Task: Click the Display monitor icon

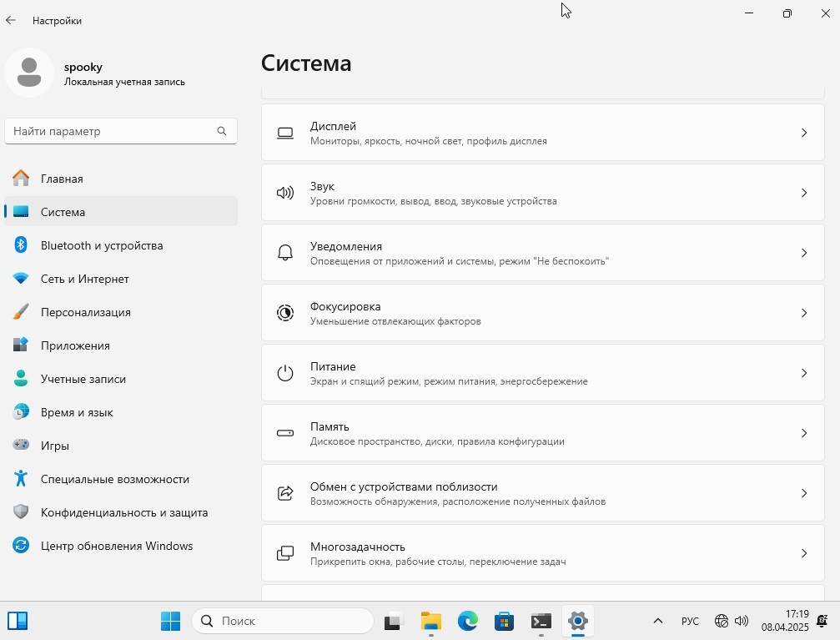Action: click(285, 133)
